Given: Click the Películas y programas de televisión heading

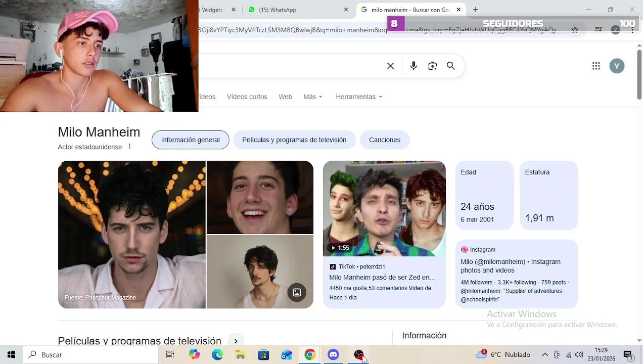Looking at the screenshot, I should click(x=140, y=341).
